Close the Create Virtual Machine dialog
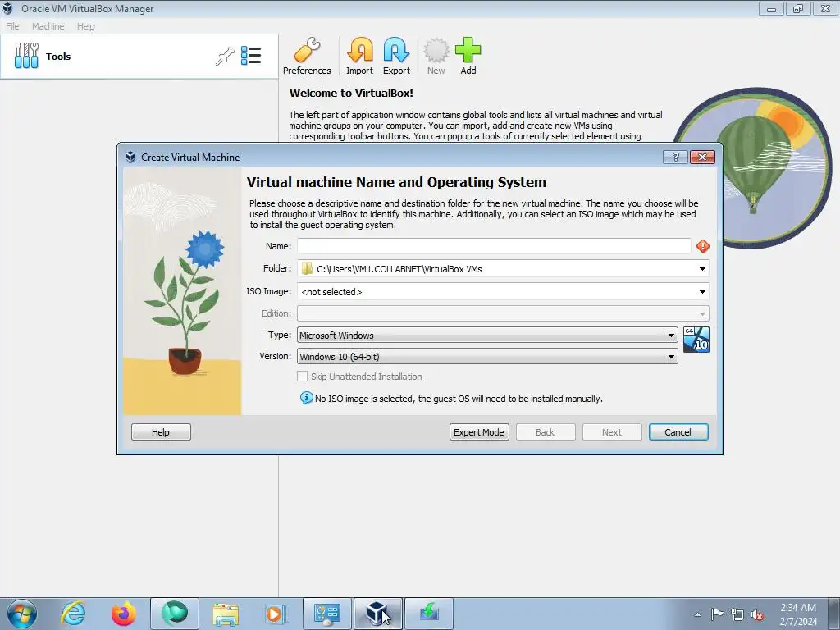This screenshot has height=630, width=840. point(702,157)
